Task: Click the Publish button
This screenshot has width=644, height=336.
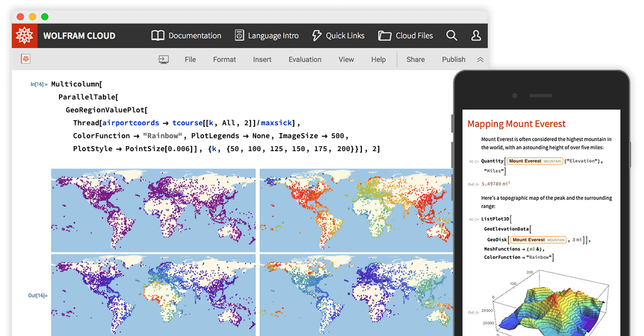Action: coord(453,60)
